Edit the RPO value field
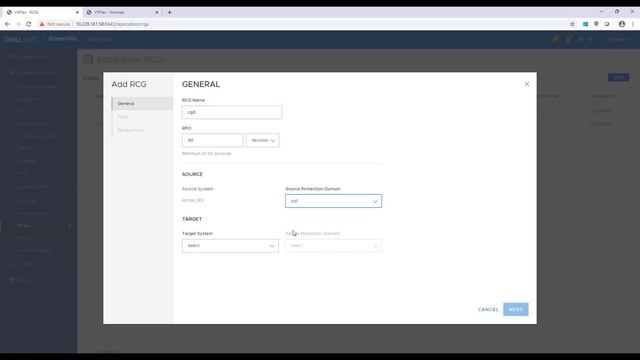The image size is (640, 360). 212,140
